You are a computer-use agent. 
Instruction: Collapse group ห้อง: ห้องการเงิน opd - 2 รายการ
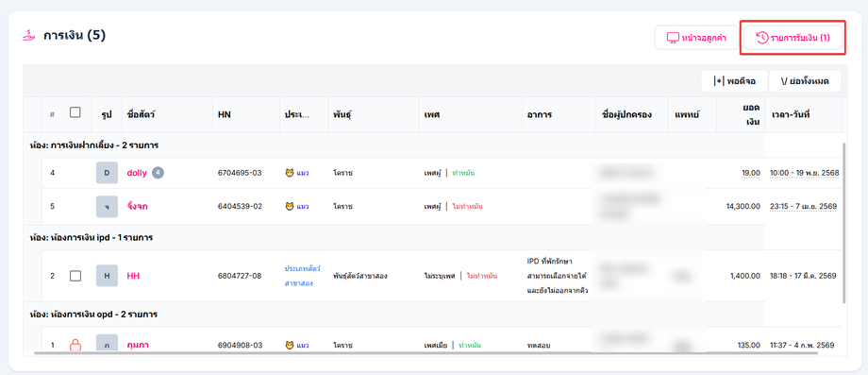click(x=93, y=314)
